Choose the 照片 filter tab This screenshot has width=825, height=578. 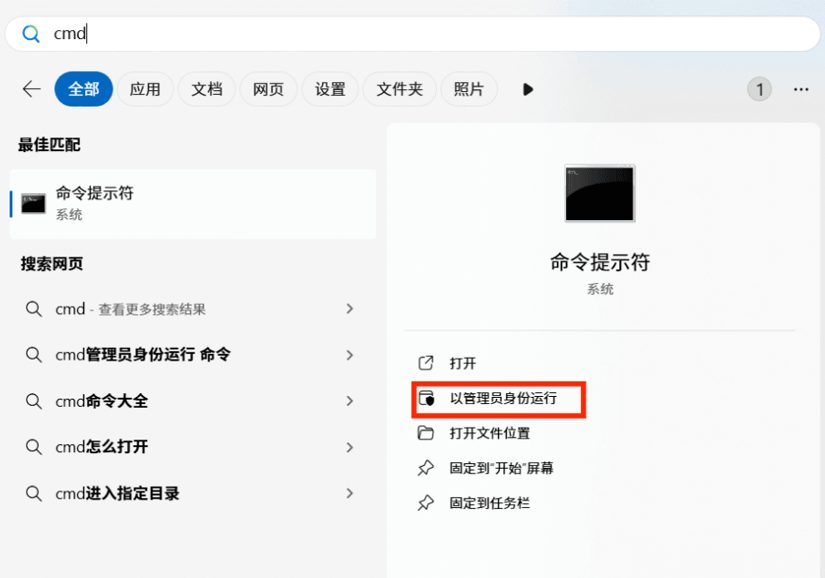[468, 89]
